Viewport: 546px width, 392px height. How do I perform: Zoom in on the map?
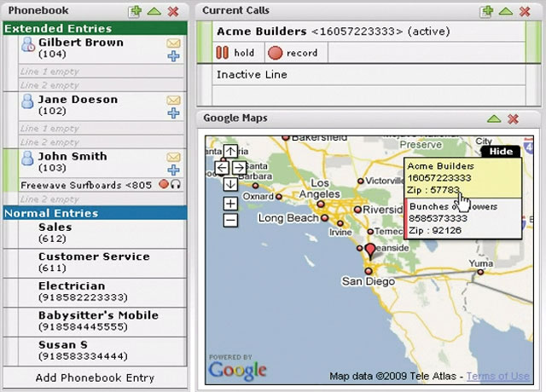(230, 204)
